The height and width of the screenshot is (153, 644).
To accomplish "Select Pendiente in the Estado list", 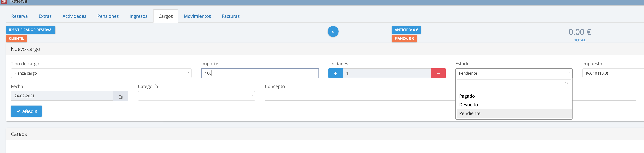I will (514, 113).
